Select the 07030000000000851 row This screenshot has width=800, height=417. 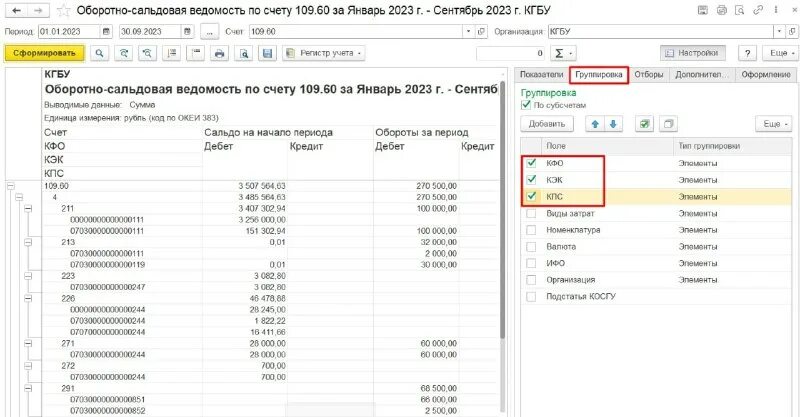[x=107, y=400]
